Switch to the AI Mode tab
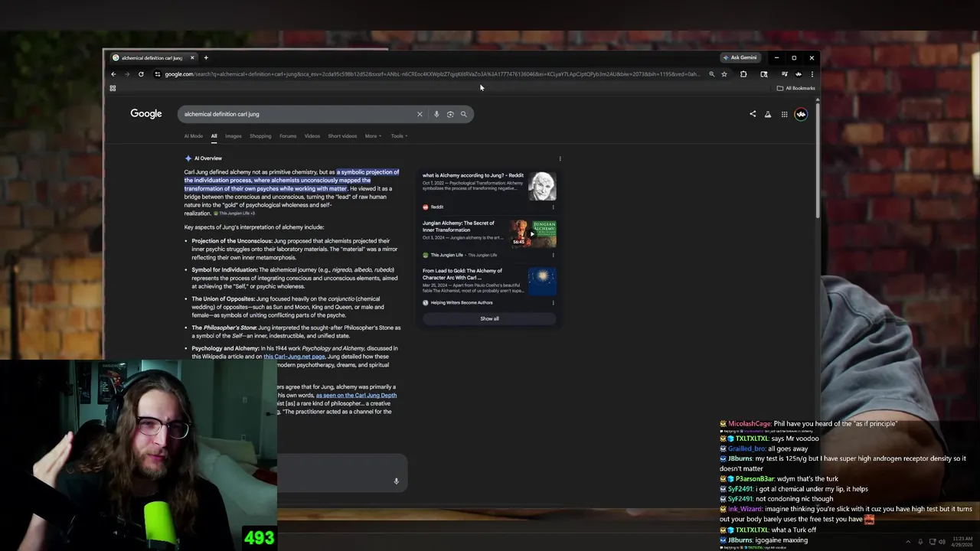980x551 pixels. click(193, 136)
